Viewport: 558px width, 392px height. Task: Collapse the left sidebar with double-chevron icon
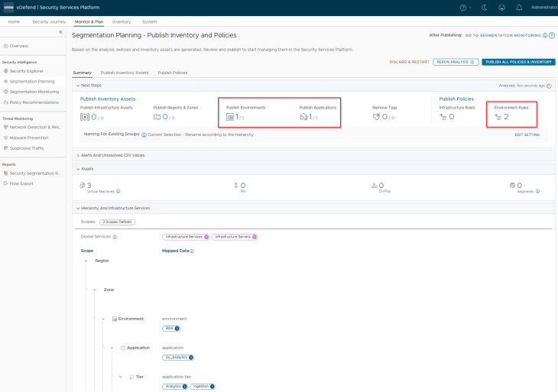point(60,32)
